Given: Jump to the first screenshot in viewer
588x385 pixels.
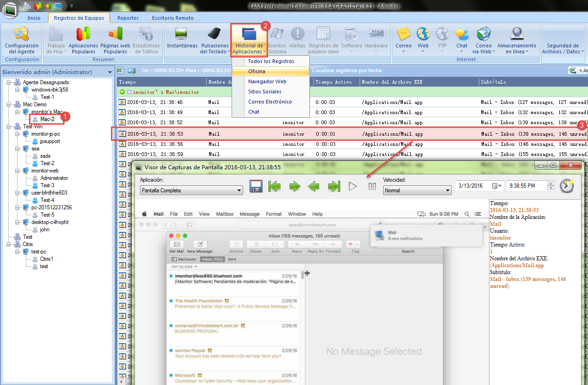Looking at the screenshot, I should (275, 186).
